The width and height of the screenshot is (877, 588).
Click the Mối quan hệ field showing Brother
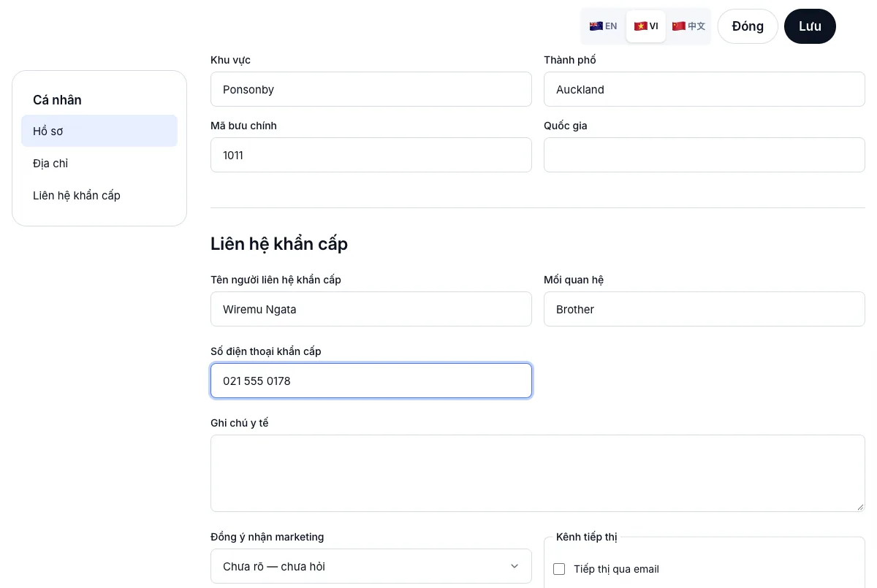pos(705,309)
